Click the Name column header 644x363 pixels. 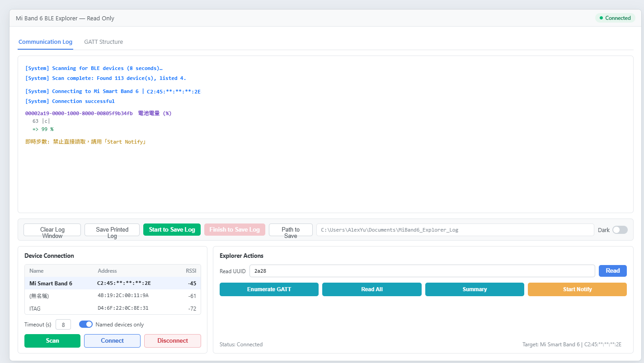click(37, 271)
